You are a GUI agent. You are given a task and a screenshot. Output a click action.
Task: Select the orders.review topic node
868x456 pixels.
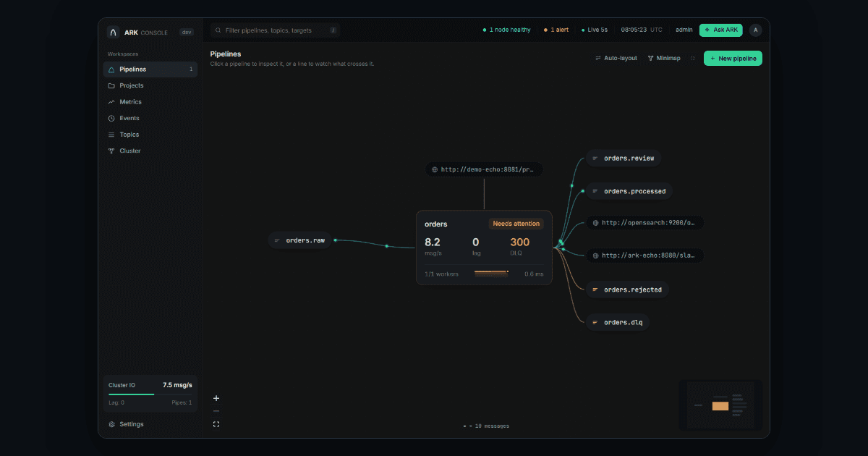623,158
